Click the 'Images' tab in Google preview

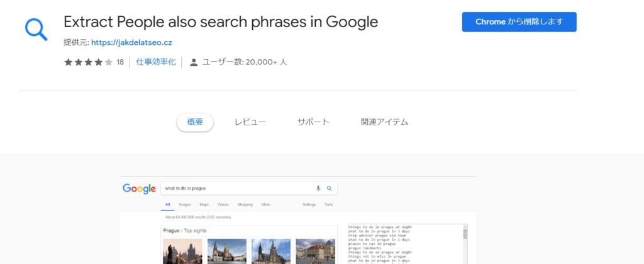[x=185, y=204]
